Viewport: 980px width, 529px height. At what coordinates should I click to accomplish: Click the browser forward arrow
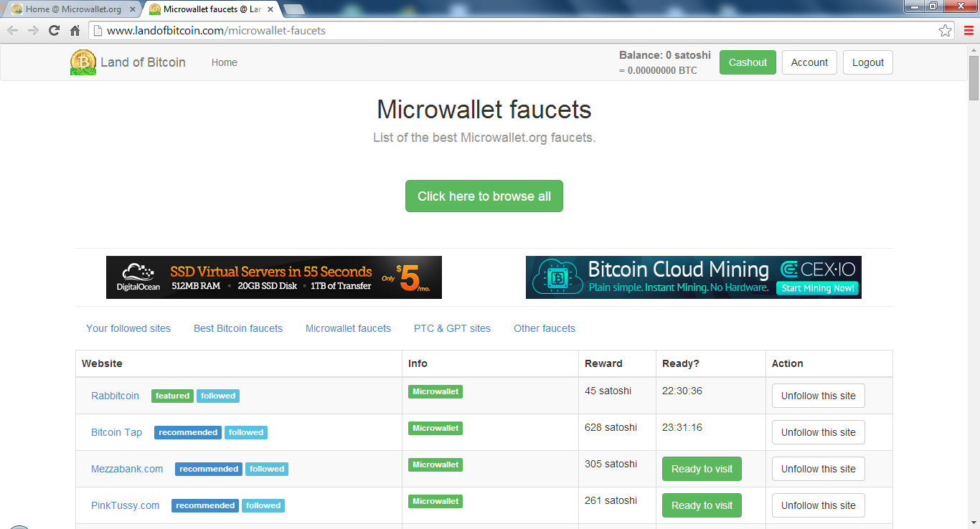coord(33,31)
